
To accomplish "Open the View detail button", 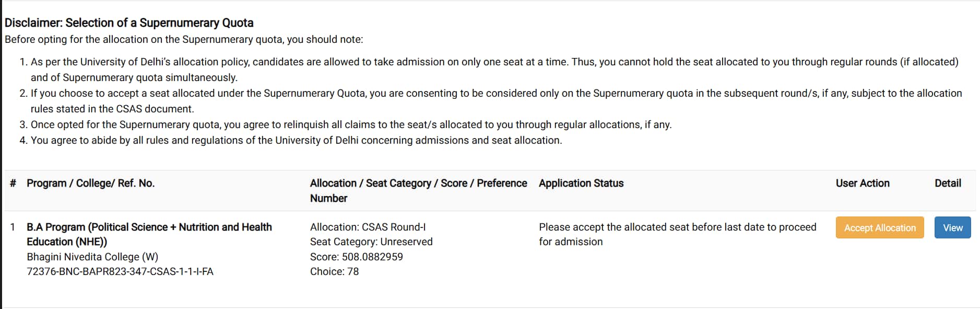I will coord(952,227).
